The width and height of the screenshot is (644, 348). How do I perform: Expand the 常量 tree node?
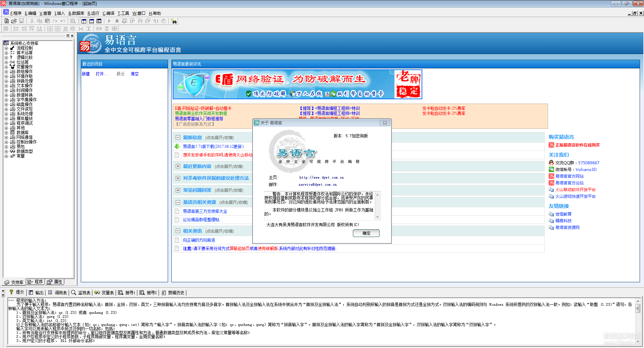(x=6, y=156)
